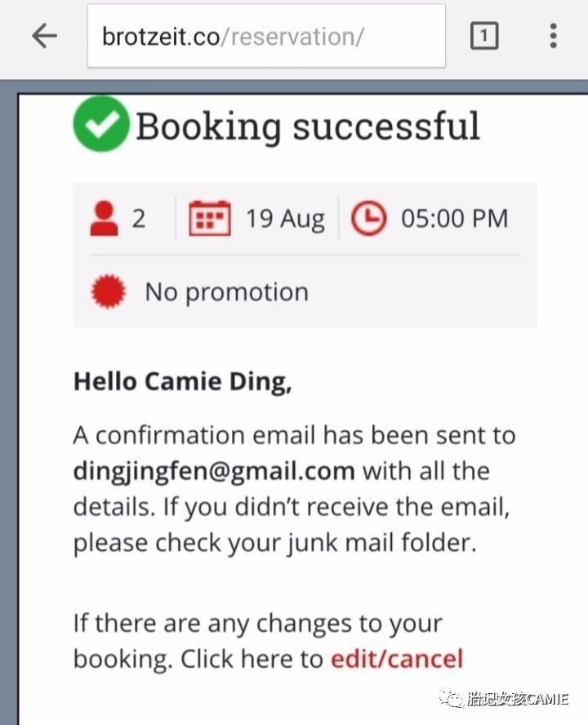Screen dimensions: 588x725
Task: Tap the browser back arrow
Action: 44,36
